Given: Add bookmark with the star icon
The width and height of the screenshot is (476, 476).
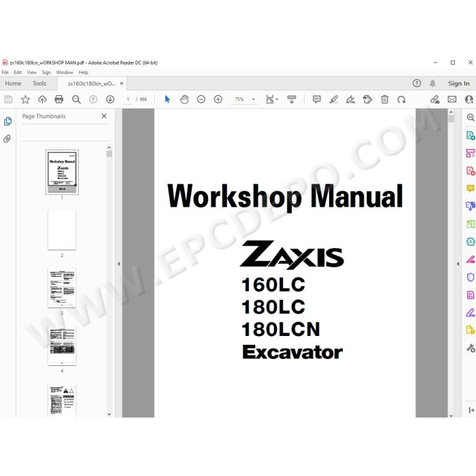Looking at the screenshot, I should (x=25, y=99).
